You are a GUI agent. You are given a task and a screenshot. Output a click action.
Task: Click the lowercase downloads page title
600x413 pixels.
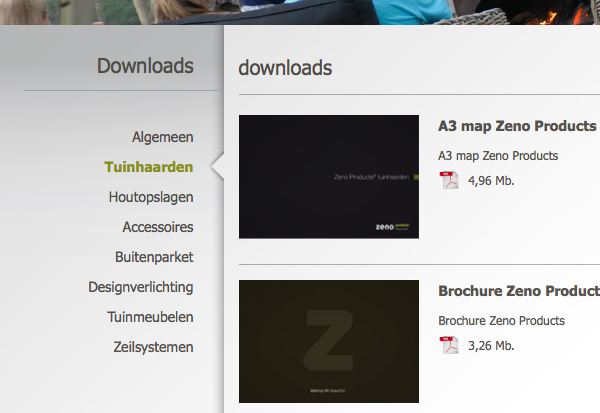pyautogui.click(x=285, y=68)
